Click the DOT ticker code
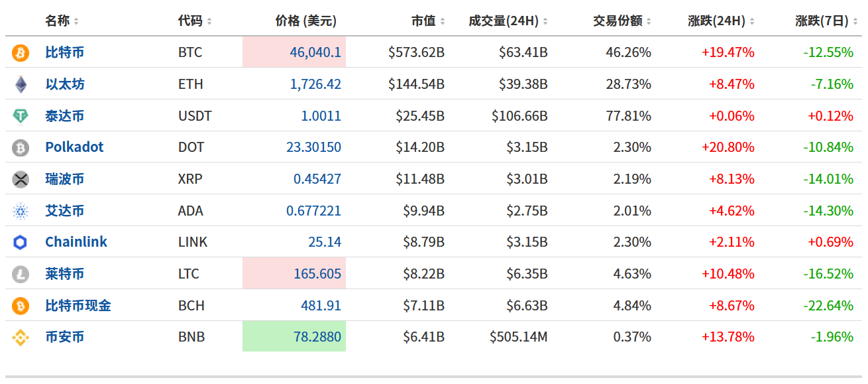 coord(191,147)
